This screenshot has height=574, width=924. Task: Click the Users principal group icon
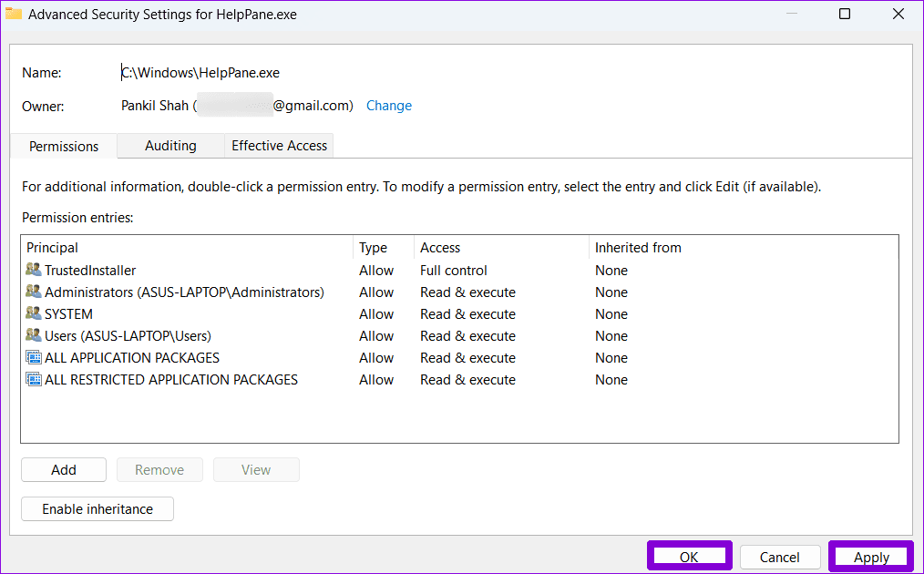point(34,335)
